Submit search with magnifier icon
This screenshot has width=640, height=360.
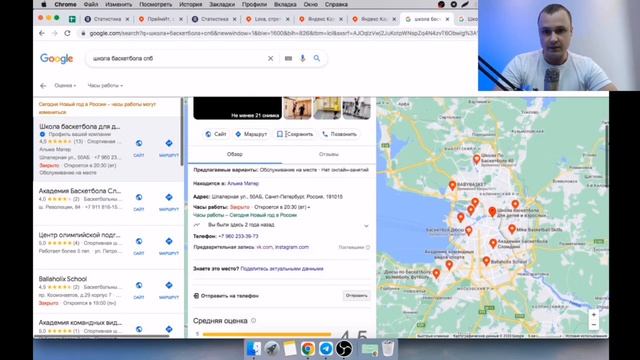pyautogui.click(x=317, y=58)
